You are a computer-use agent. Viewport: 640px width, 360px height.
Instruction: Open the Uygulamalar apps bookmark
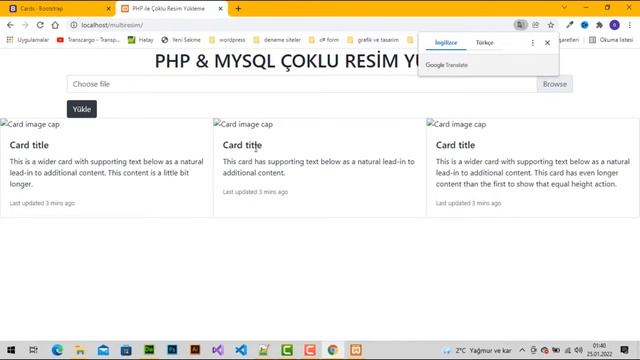(28, 40)
